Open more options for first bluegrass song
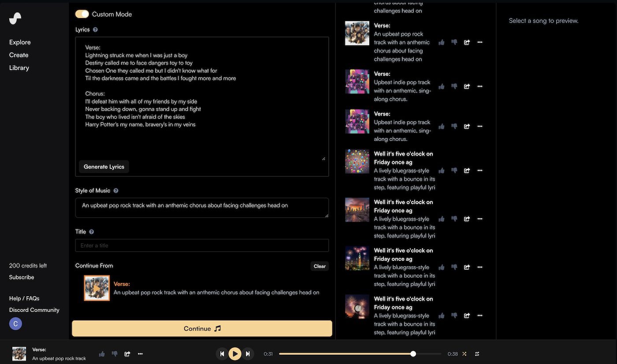 pyautogui.click(x=480, y=171)
